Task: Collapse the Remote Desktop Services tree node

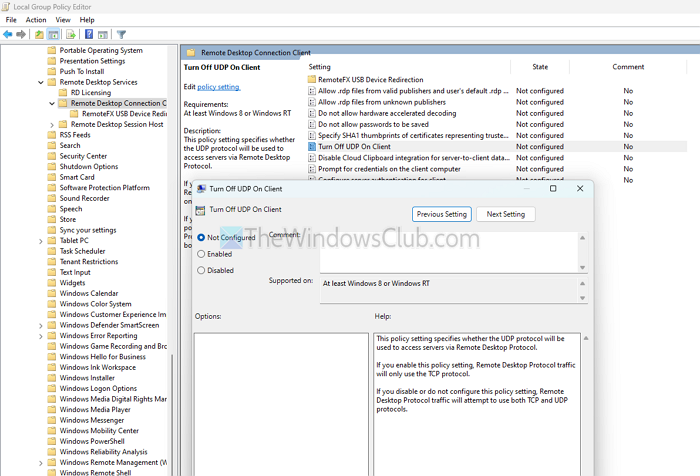Action: [x=41, y=82]
